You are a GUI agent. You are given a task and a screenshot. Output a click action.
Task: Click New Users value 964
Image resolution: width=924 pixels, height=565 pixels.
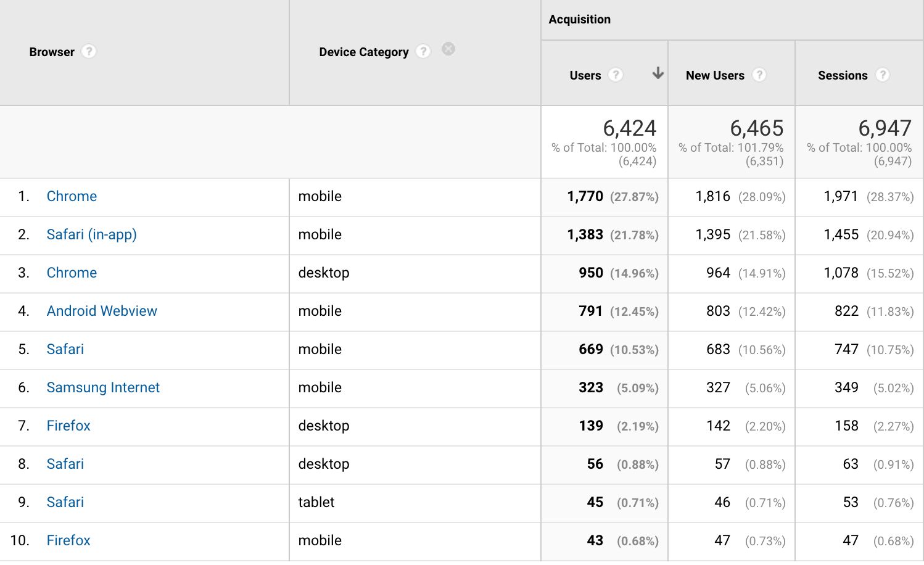[718, 273]
